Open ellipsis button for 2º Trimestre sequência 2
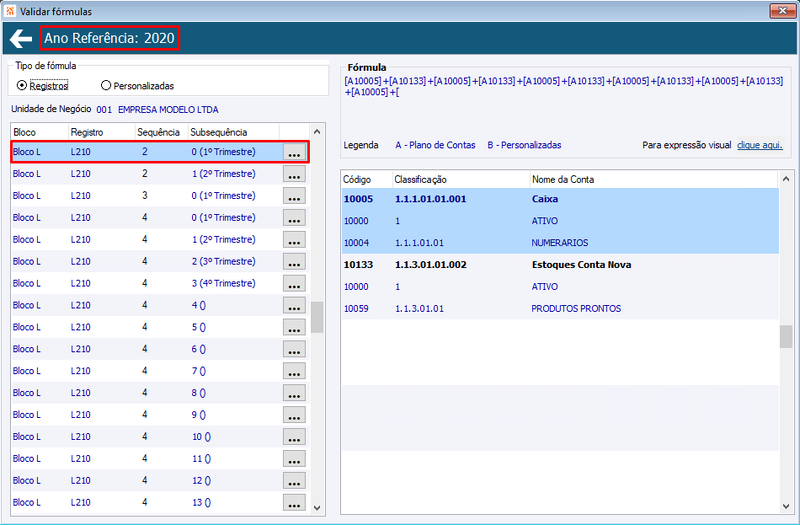800x525 pixels. point(294,174)
